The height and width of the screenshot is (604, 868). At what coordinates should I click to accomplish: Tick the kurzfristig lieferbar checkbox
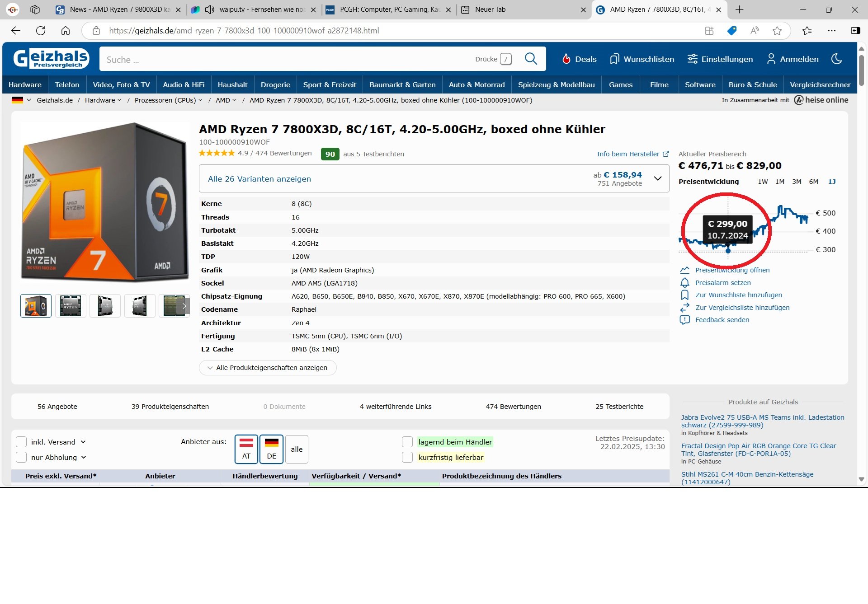[407, 457]
